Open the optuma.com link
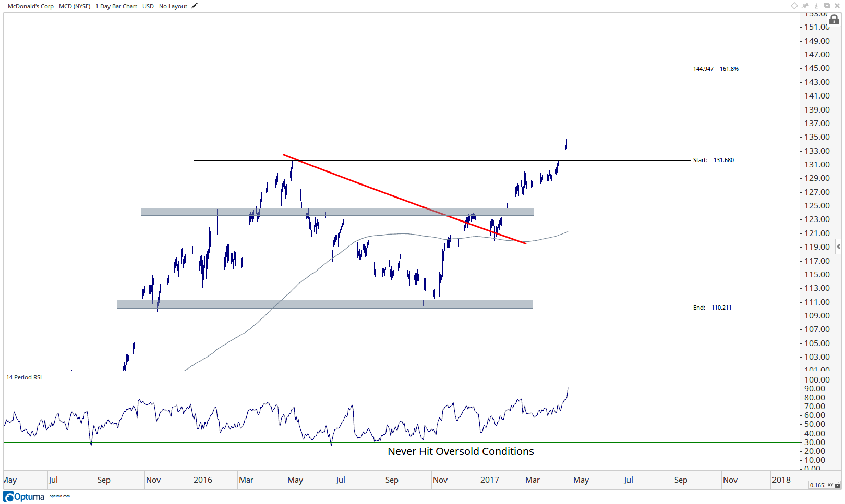 [59, 496]
